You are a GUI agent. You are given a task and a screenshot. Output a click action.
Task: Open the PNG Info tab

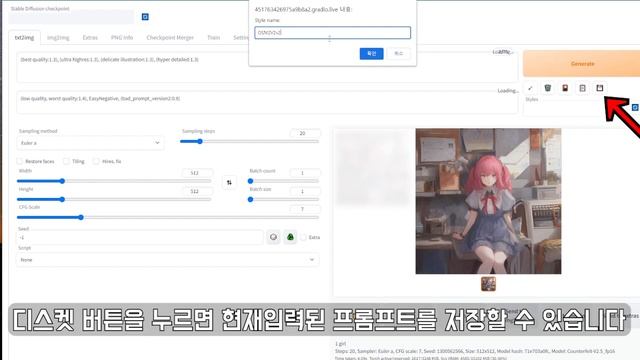tap(122, 38)
